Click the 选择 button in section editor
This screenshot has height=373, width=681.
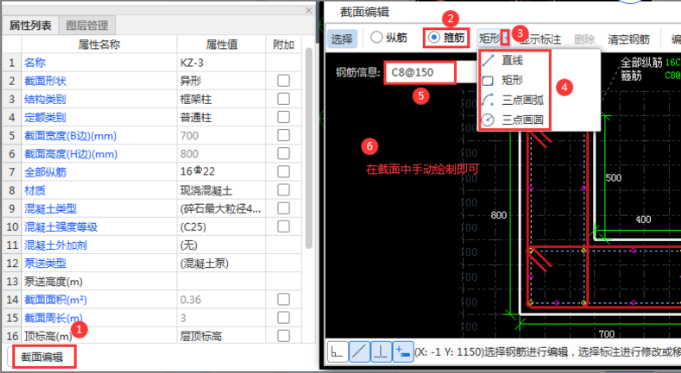pyautogui.click(x=342, y=39)
